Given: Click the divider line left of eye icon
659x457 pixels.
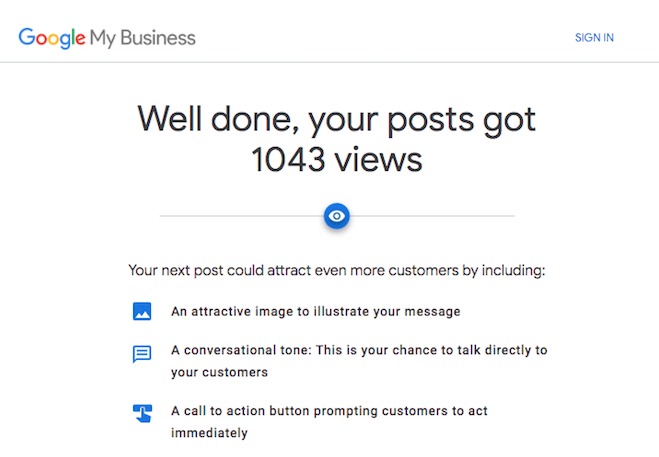Looking at the screenshot, I should (x=240, y=215).
